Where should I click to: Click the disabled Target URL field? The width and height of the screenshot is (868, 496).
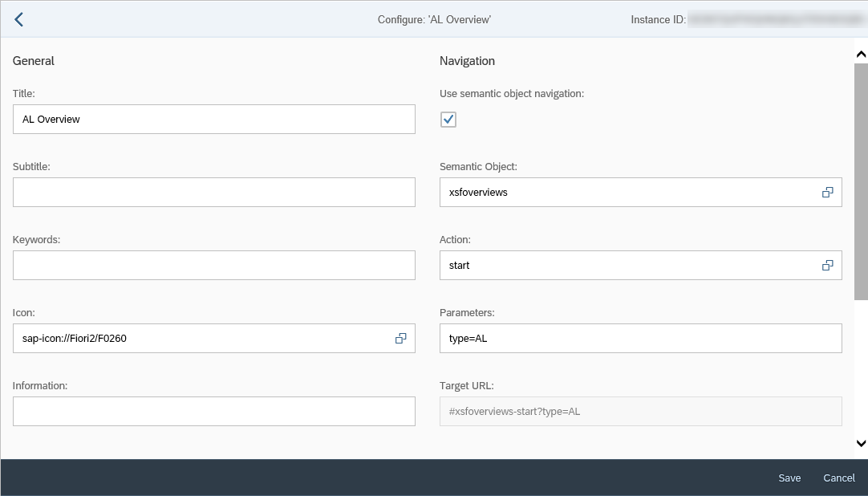[640, 412]
